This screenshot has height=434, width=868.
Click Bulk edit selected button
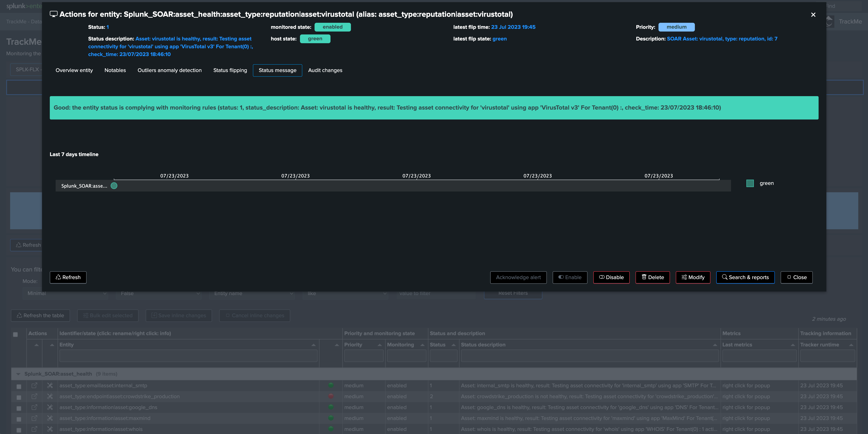click(x=108, y=315)
